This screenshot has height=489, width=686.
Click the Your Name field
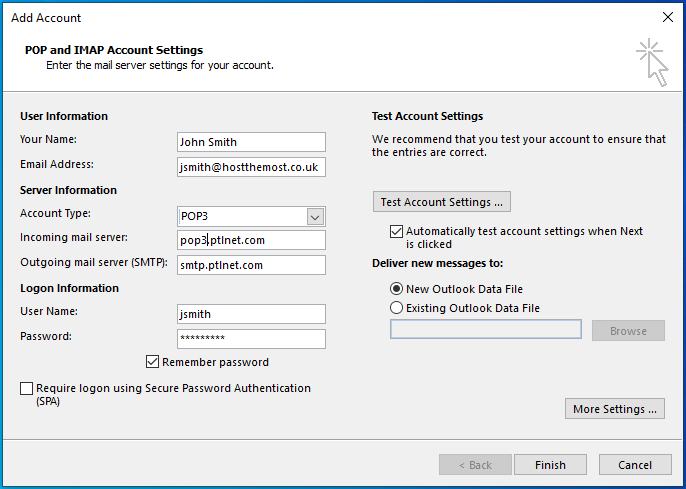(250, 142)
